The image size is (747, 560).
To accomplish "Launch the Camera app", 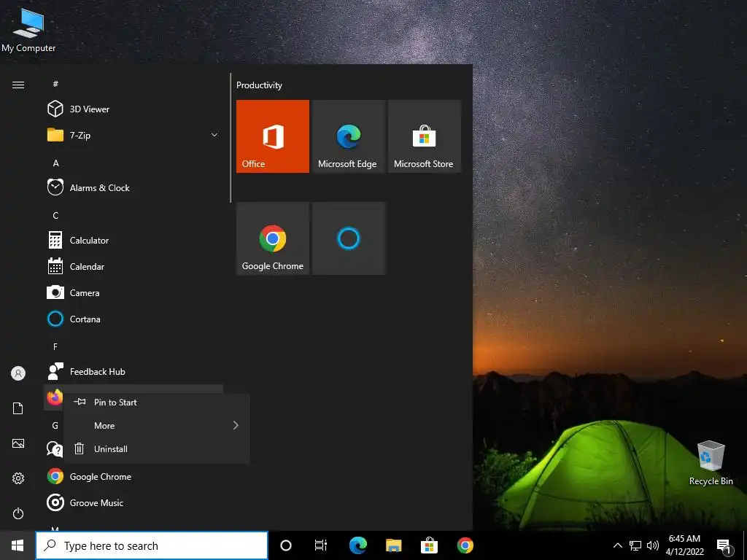I will click(x=133, y=292).
